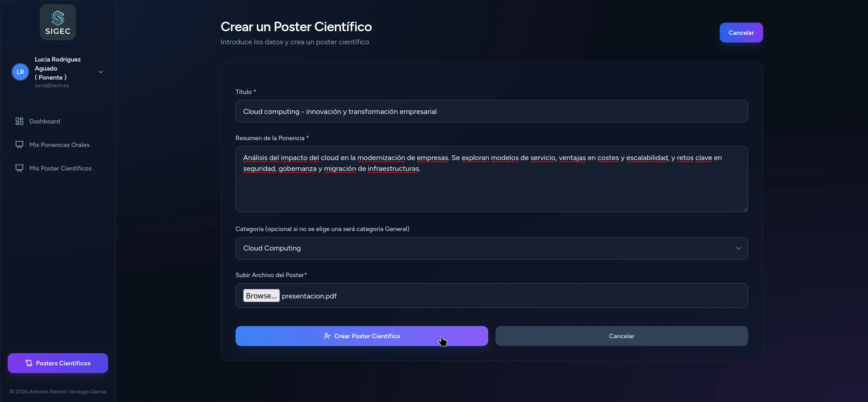Open Dashboard from the sidebar menu
This screenshot has height=402, width=868.
coord(45,121)
